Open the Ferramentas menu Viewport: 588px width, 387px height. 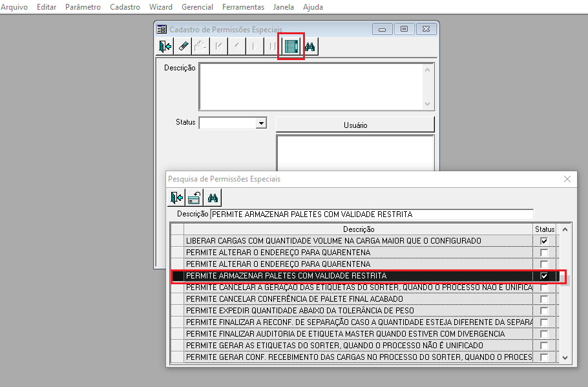[243, 7]
